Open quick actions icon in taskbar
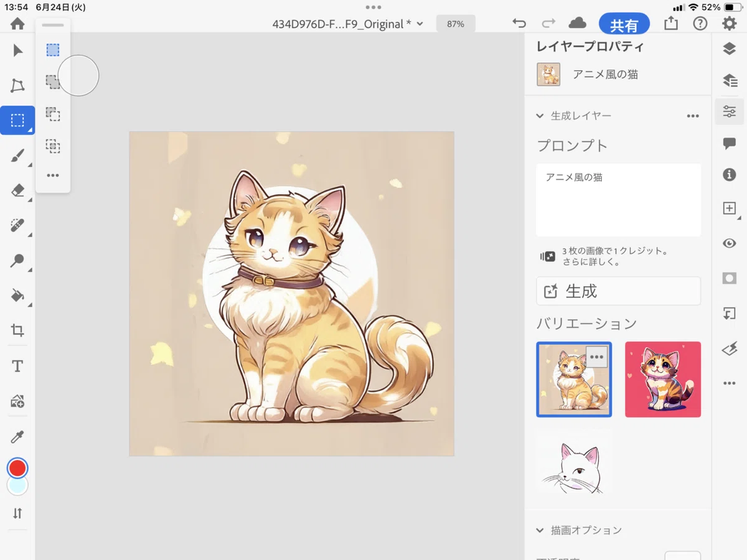The height and width of the screenshot is (560, 747). (730, 349)
